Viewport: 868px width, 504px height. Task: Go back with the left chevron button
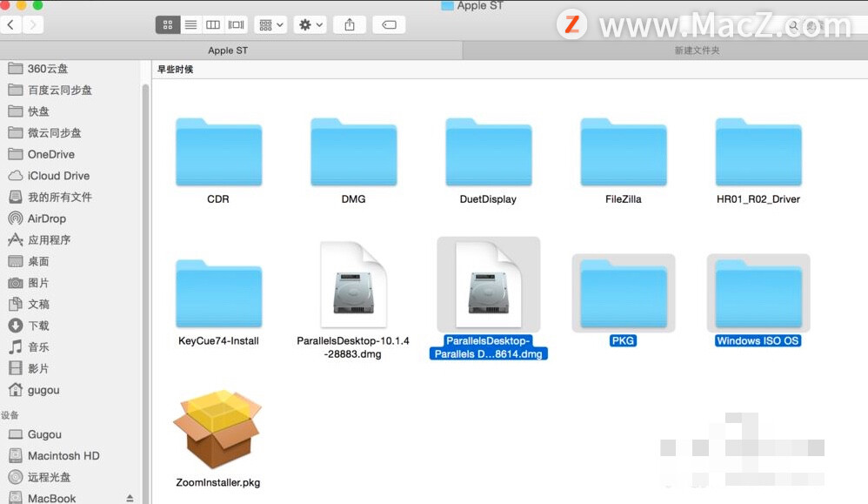(10, 24)
